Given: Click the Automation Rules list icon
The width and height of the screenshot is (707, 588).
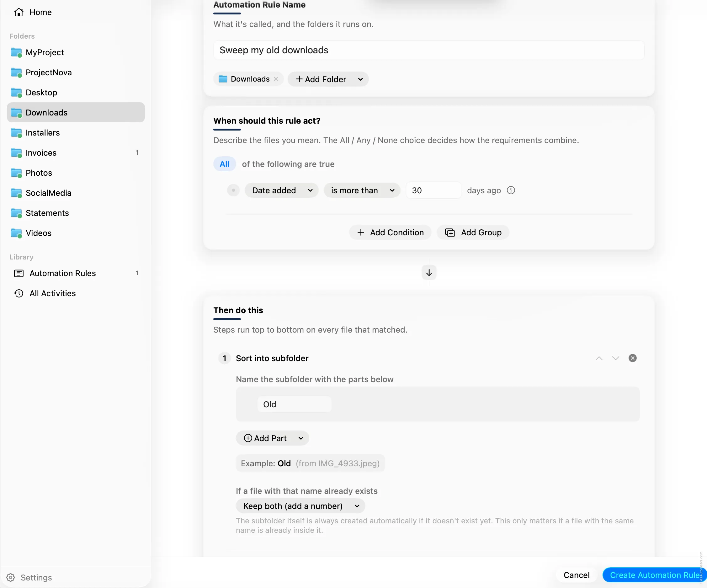Looking at the screenshot, I should pyautogui.click(x=19, y=273).
